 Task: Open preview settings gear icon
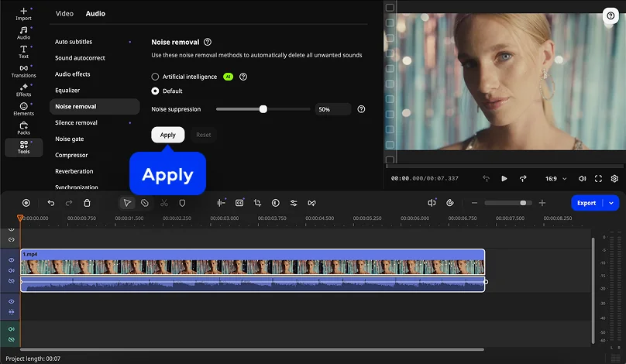point(614,178)
